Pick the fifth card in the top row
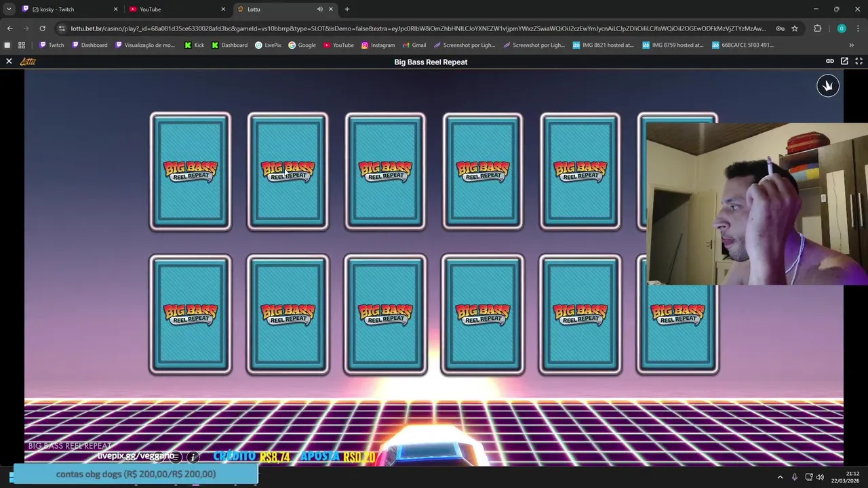 (x=580, y=171)
